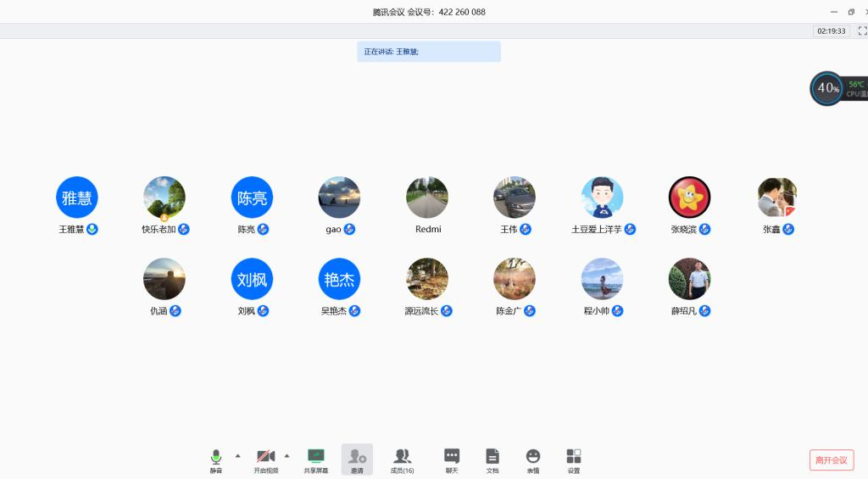This screenshot has width=868, height=479.
Task: Click the 02:19:33 meeting timer
Action: 831,31
